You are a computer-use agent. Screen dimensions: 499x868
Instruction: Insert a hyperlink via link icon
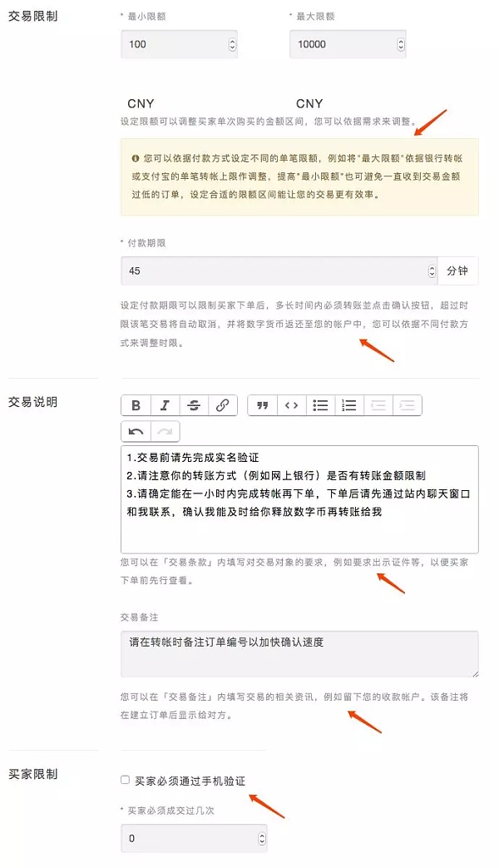point(222,405)
